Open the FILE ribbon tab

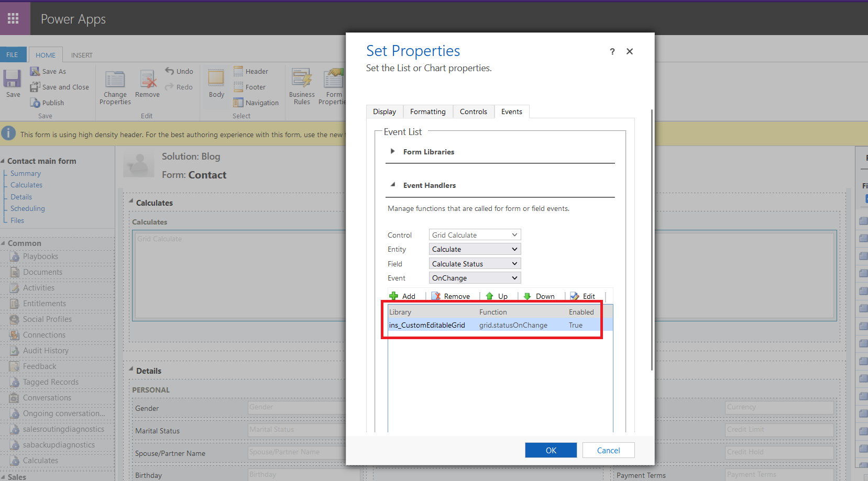[12, 55]
